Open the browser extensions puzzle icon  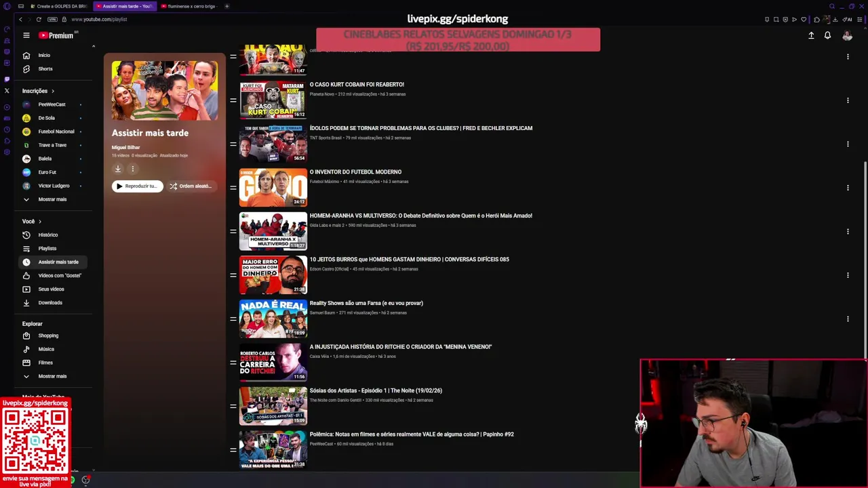817,19
